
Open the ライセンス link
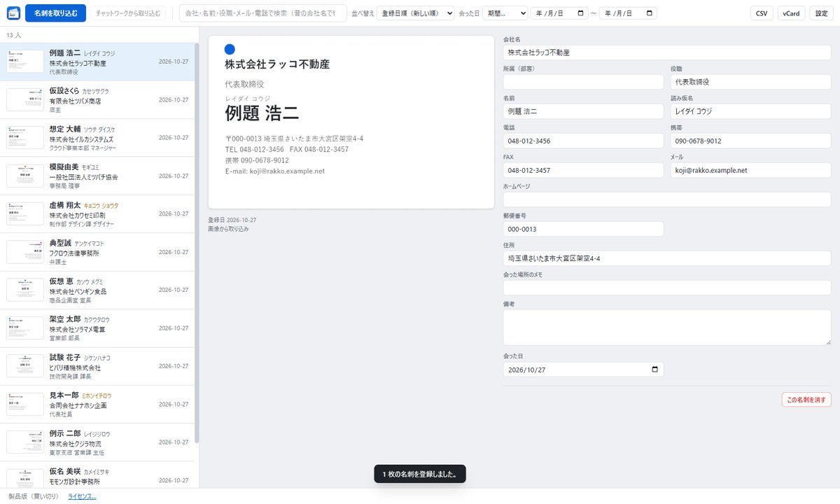click(x=82, y=496)
